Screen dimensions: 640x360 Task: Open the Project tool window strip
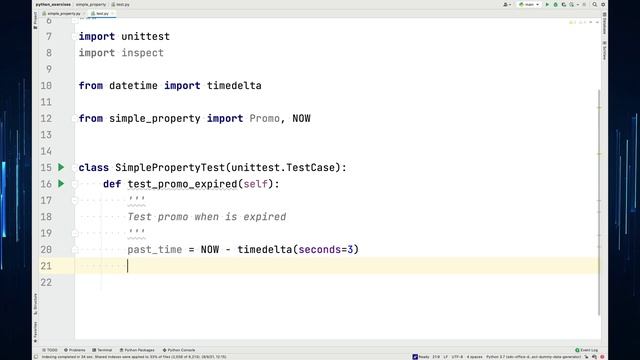[36, 20]
